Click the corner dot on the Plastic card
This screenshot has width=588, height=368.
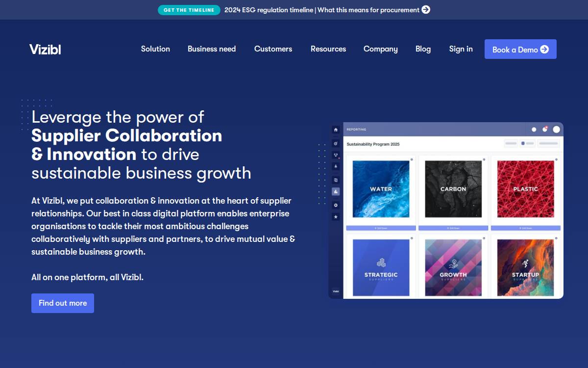click(557, 159)
